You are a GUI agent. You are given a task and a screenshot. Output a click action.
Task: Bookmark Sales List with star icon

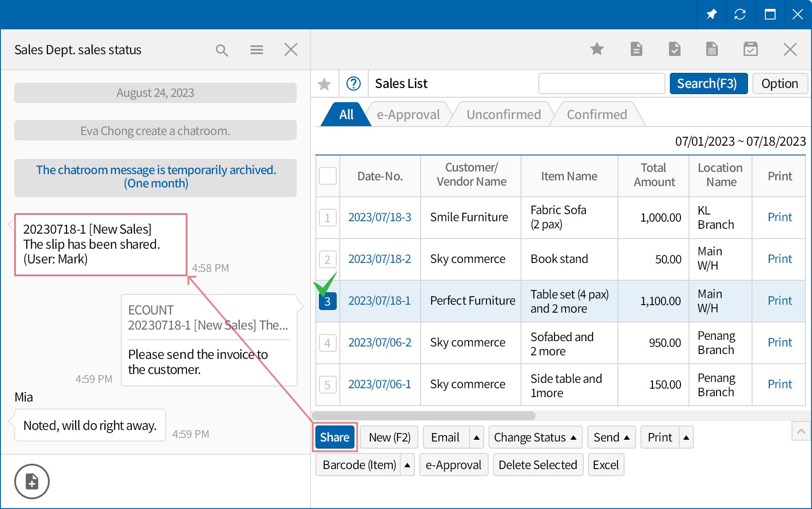pos(324,84)
